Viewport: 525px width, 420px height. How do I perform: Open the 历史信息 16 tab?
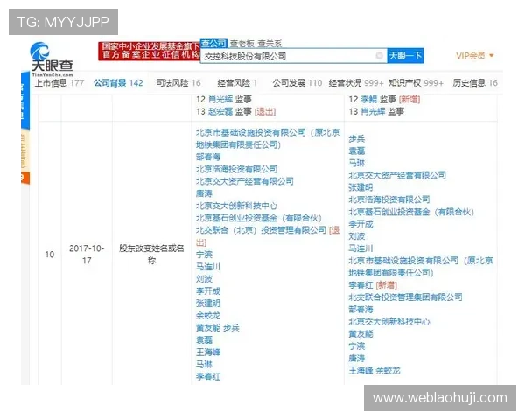(x=475, y=83)
